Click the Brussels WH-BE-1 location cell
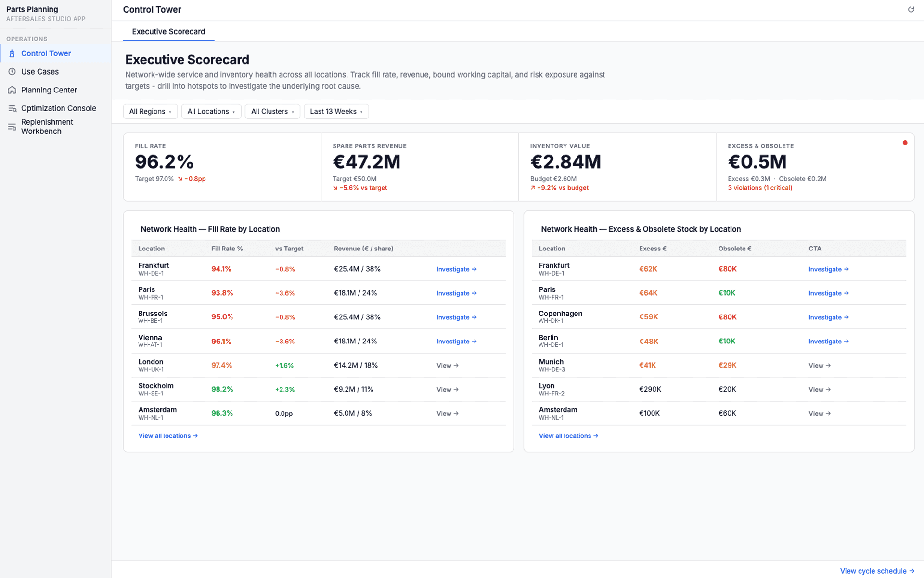 153,316
